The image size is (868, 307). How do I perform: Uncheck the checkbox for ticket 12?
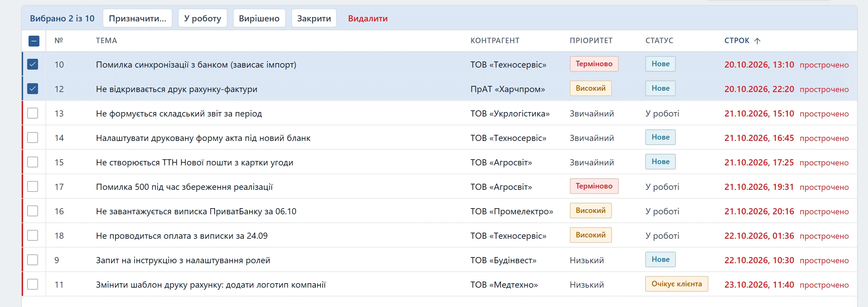[x=33, y=89]
